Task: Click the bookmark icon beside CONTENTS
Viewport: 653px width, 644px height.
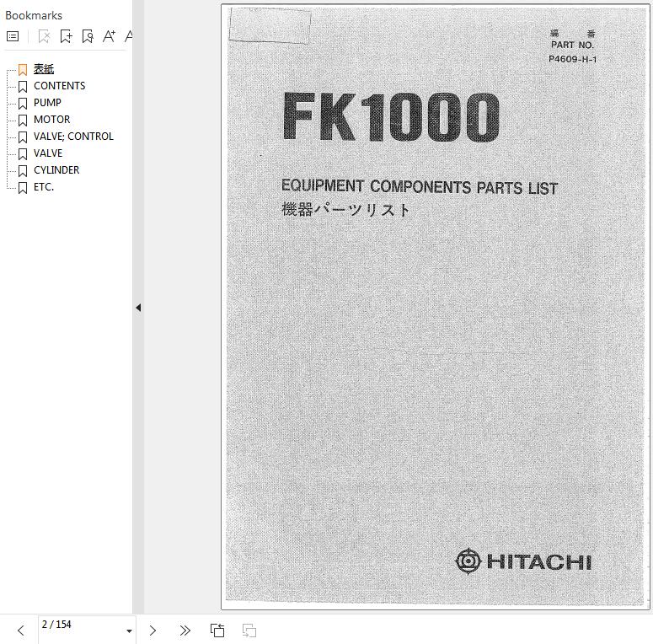Action: [23, 87]
